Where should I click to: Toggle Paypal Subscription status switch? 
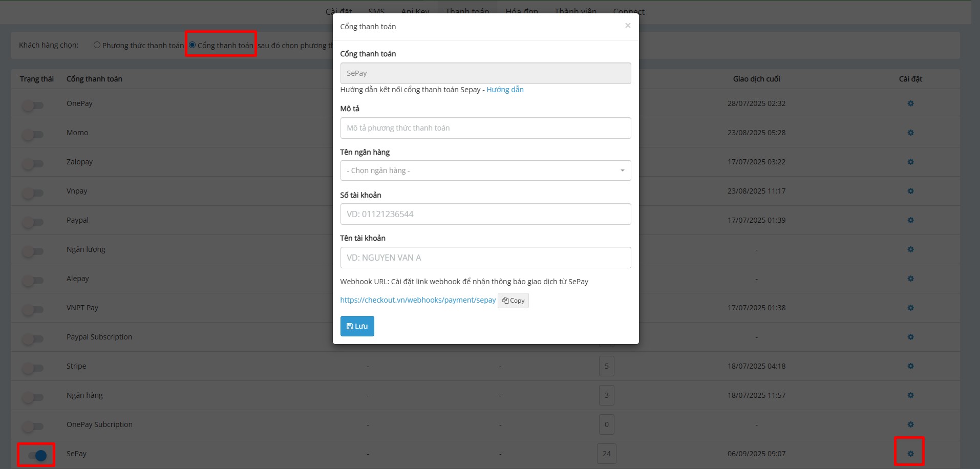33,339
